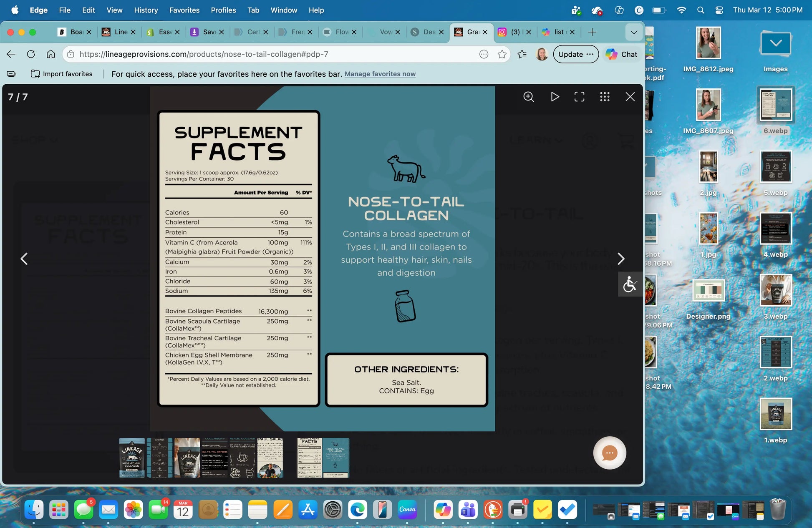This screenshot has width=812, height=528.
Task: Start the lightbox slideshow
Action: [x=555, y=97]
